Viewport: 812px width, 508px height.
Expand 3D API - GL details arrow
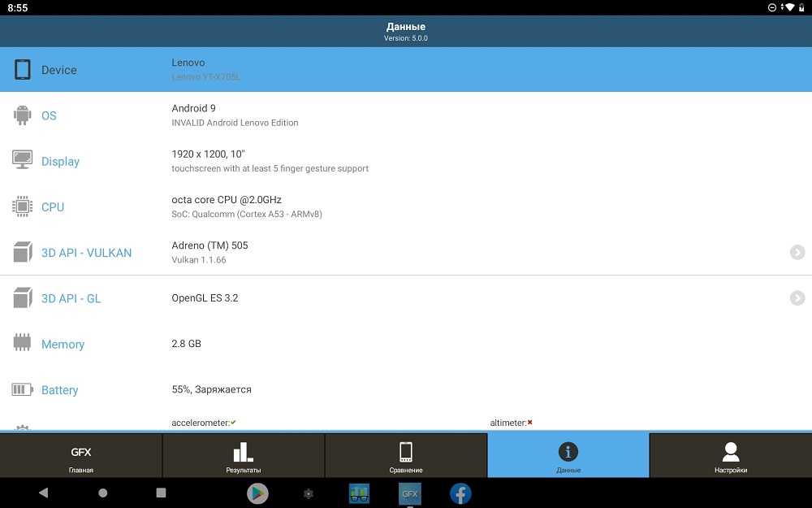click(x=797, y=298)
